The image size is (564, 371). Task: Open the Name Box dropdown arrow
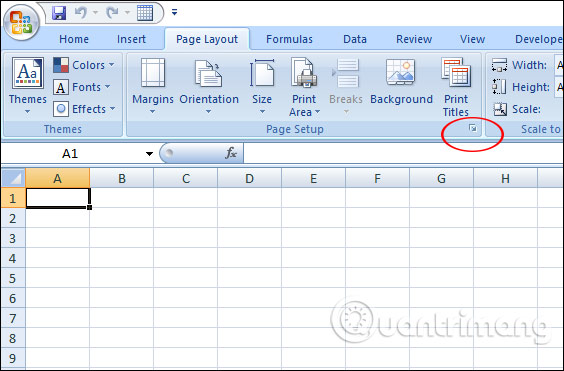(149, 154)
